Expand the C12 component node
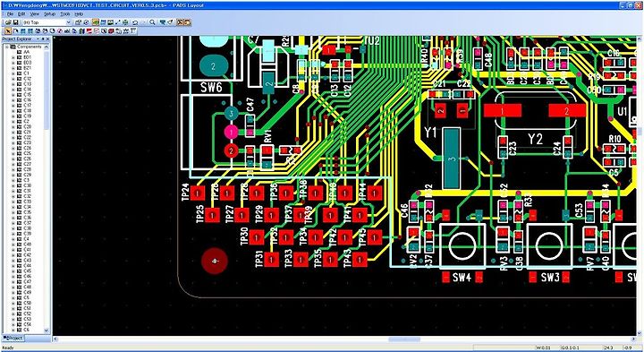The width and height of the screenshot is (644, 352). (x=13, y=78)
